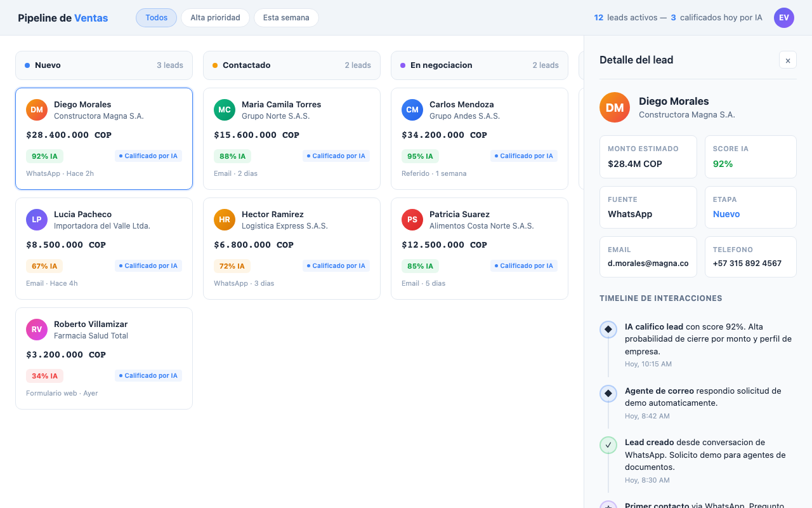Click Roberto Villamizar's RV avatar

click(36, 329)
